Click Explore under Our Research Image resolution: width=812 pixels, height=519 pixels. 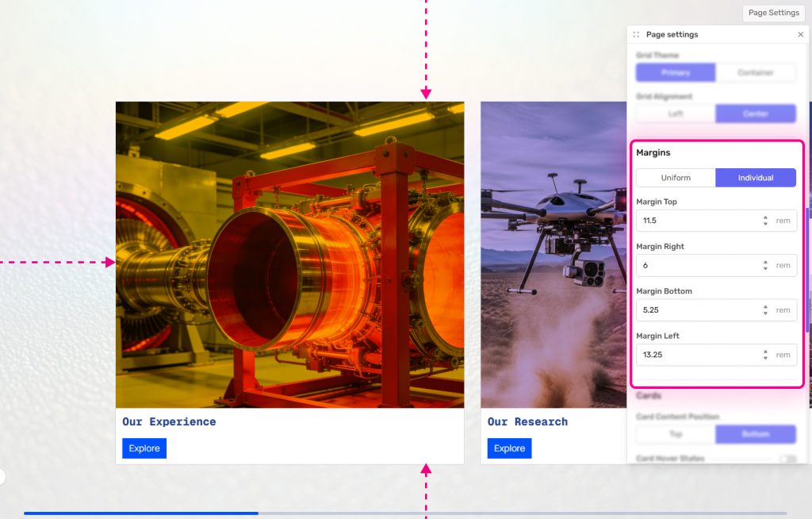point(509,448)
